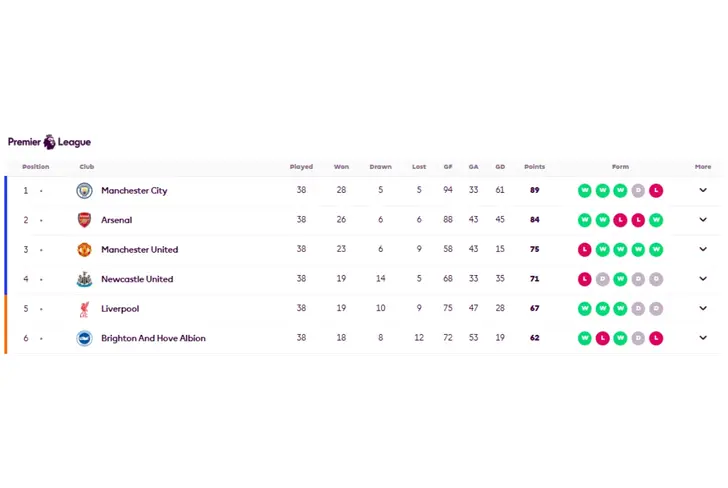Screen dimensions: 728x488
Task: Open the Newcastle United club link
Action: [x=137, y=279]
